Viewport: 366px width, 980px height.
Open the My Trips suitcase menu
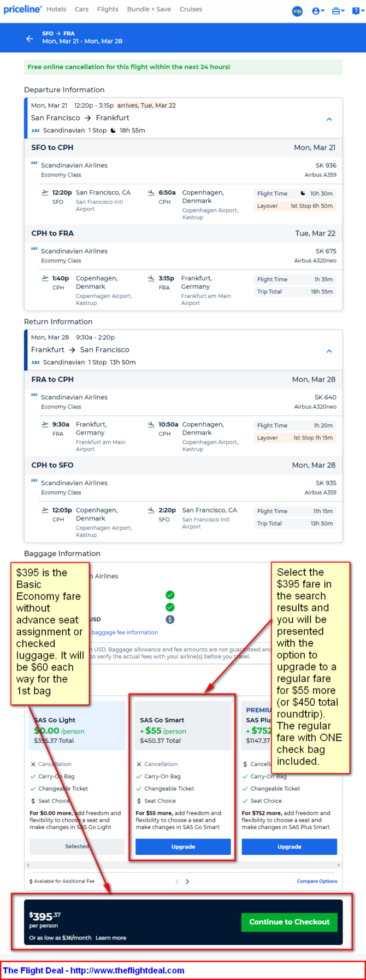338,11
